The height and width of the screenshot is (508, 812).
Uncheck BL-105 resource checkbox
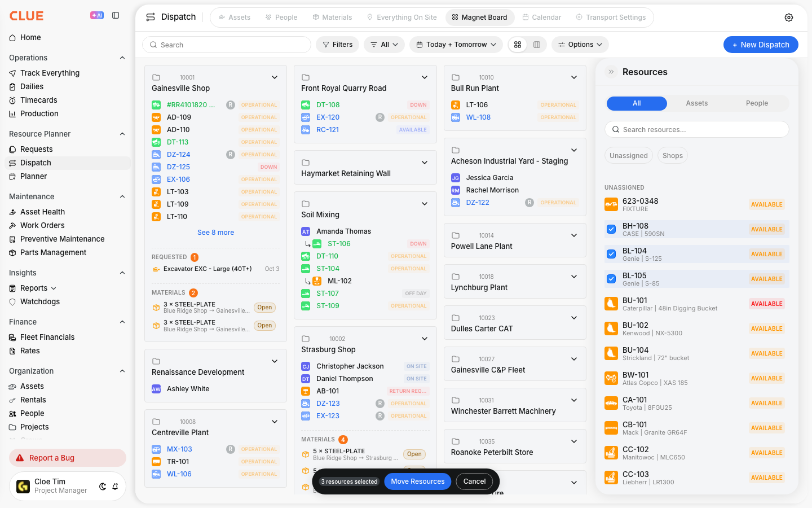pos(611,279)
